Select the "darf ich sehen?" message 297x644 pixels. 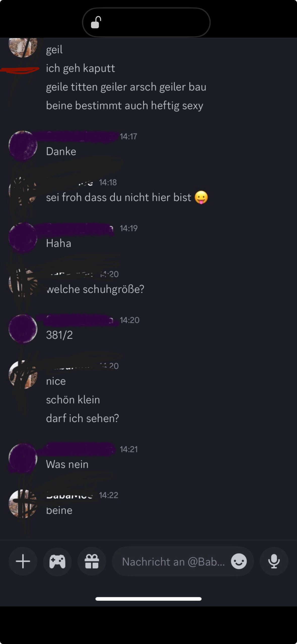click(x=82, y=418)
